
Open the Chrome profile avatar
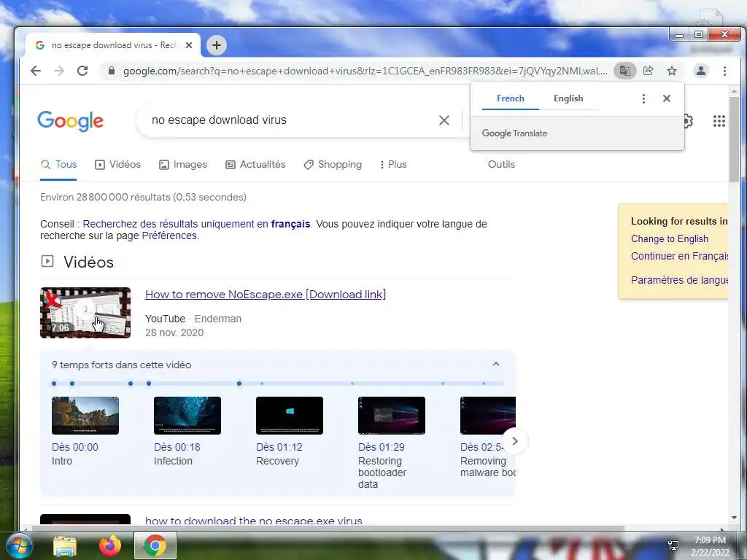tap(701, 71)
